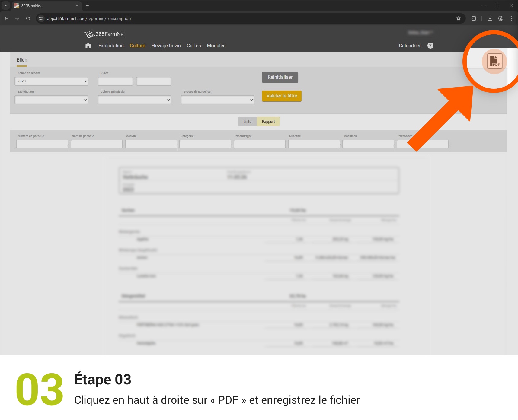Click the PDF export icon
518x420 pixels.
tap(494, 61)
